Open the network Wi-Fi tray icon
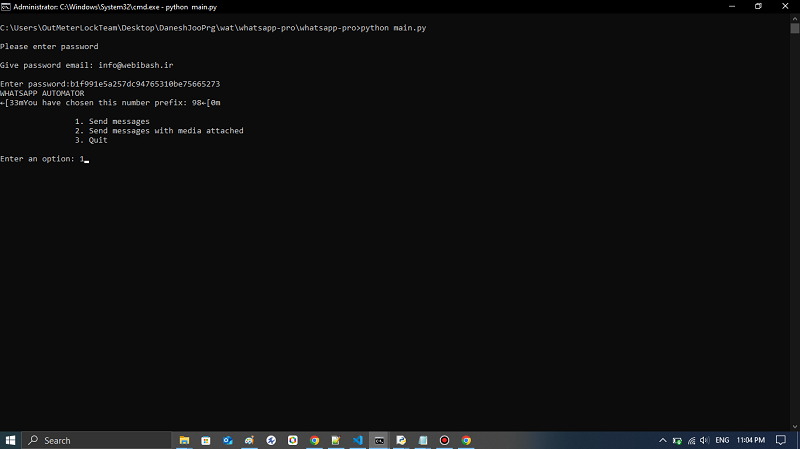 click(x=691, y=440)
